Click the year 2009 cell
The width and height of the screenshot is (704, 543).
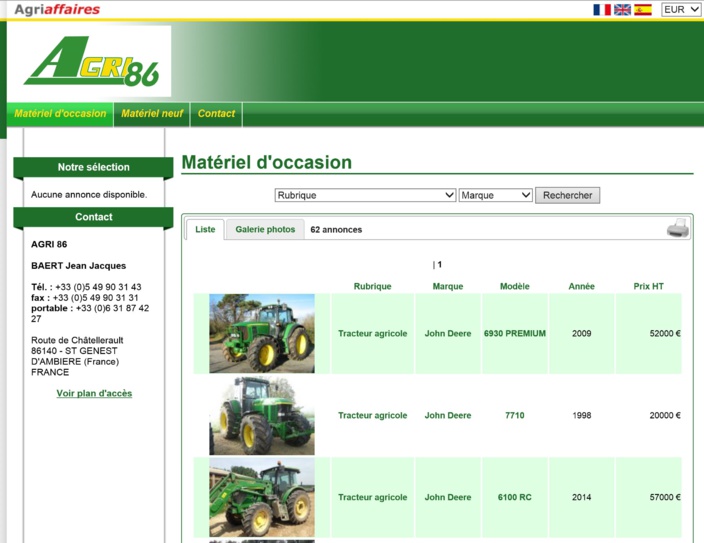click(x=581, y=334)
